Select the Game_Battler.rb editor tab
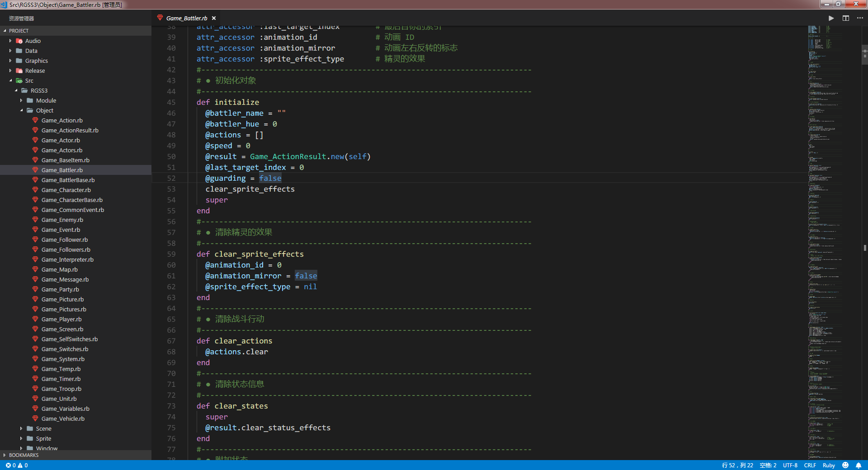 [x=186, y=18]
